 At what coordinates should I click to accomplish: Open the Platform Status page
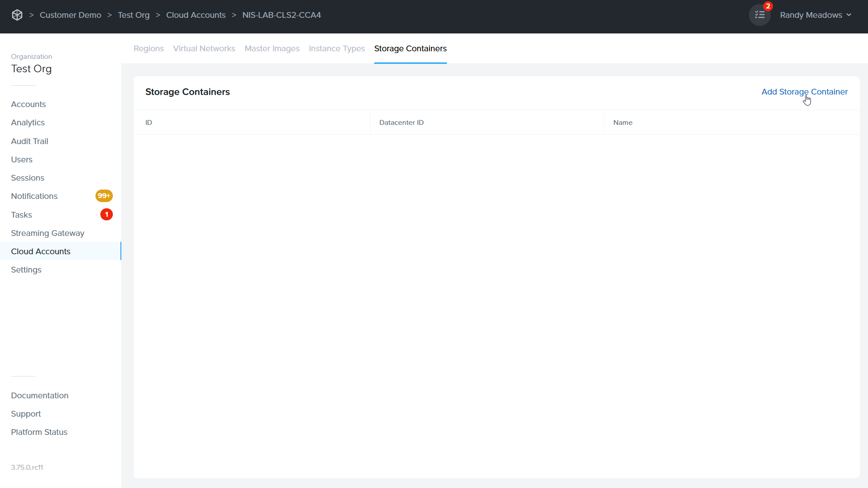click(x=39, y=432)
